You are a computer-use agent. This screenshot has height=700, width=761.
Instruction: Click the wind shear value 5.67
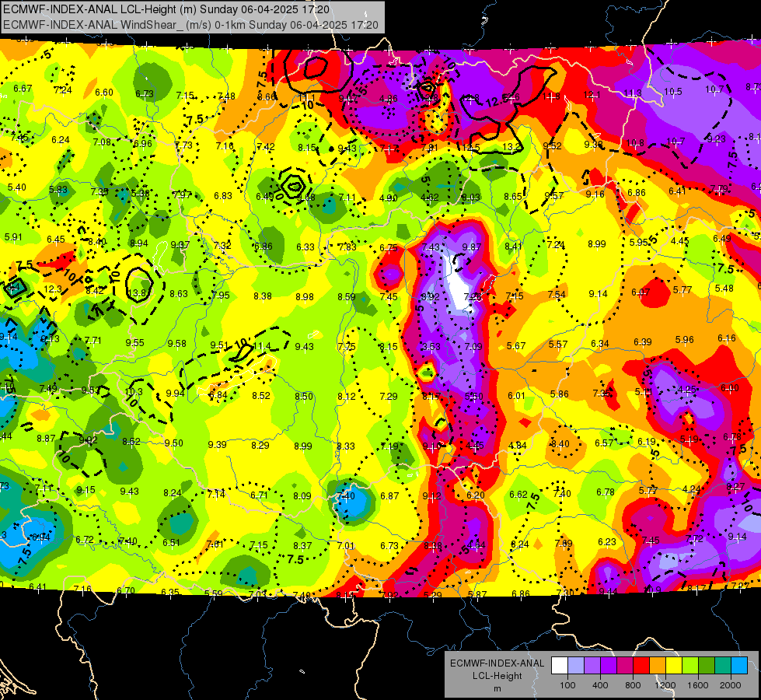pos(516,345)
